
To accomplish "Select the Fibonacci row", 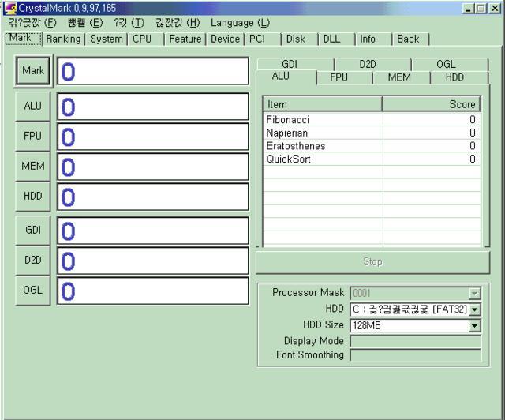I will [372, 119].
